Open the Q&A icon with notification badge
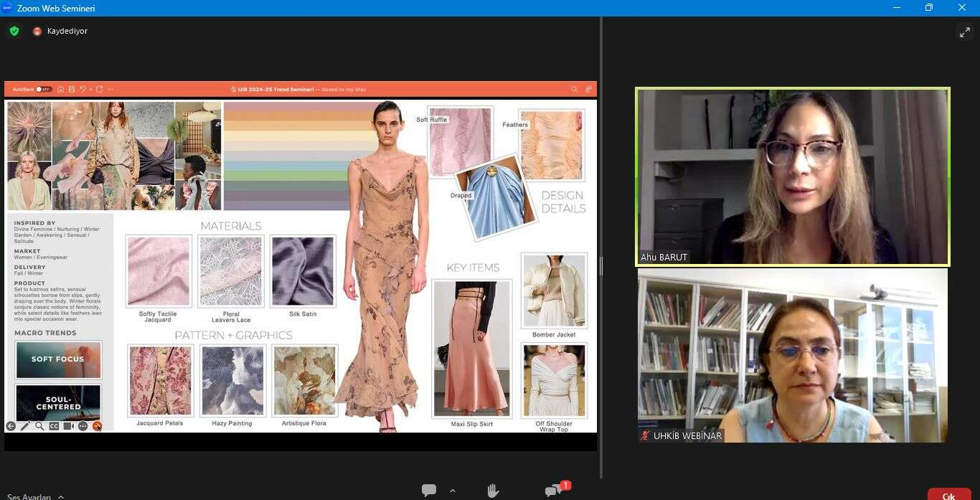 (x=553, y=491)
